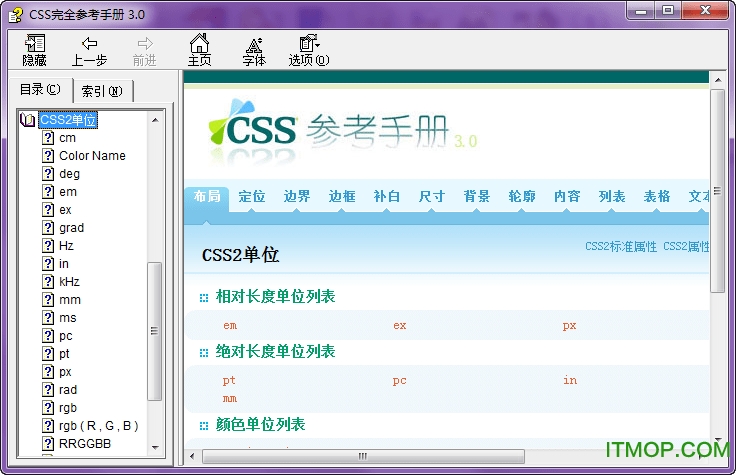Image resolution: width=736 pixels, height=475 pixels.
Task: Switch to the 目录 (Contents) tab
Action: [41, 89]
